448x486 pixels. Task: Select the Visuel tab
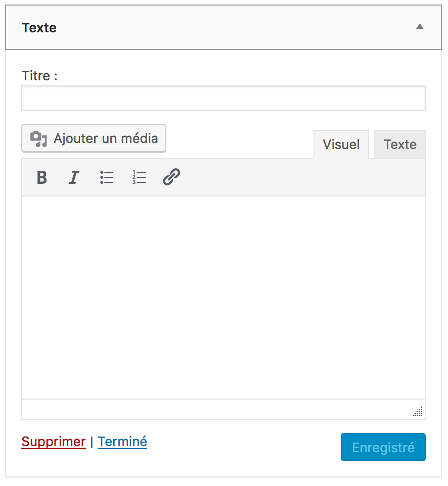tap(341, 144)
